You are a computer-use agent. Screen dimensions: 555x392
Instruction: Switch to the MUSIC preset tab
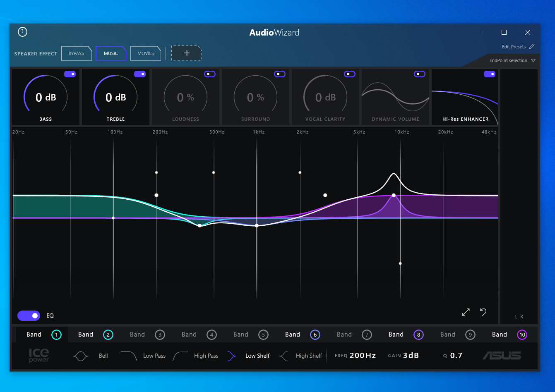(111, 53)
